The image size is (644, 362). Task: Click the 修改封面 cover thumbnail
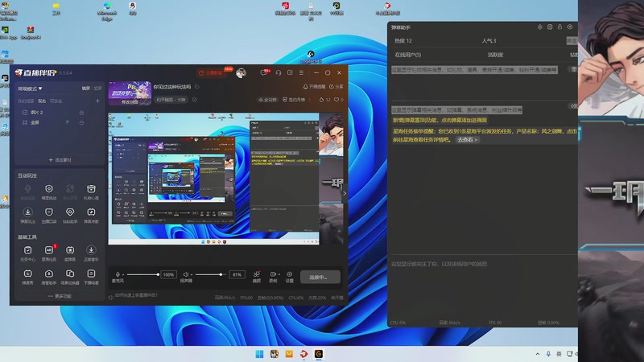pos(130,93)
